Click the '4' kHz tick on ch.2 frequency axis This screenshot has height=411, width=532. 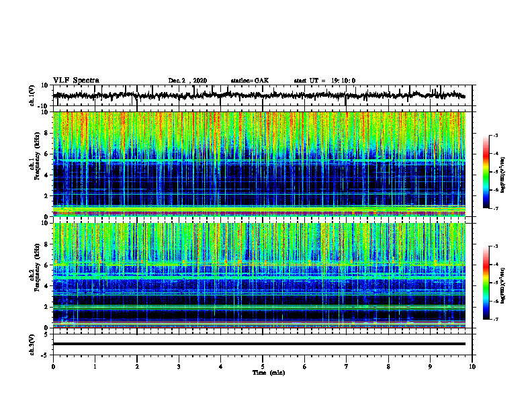(48, 286)
